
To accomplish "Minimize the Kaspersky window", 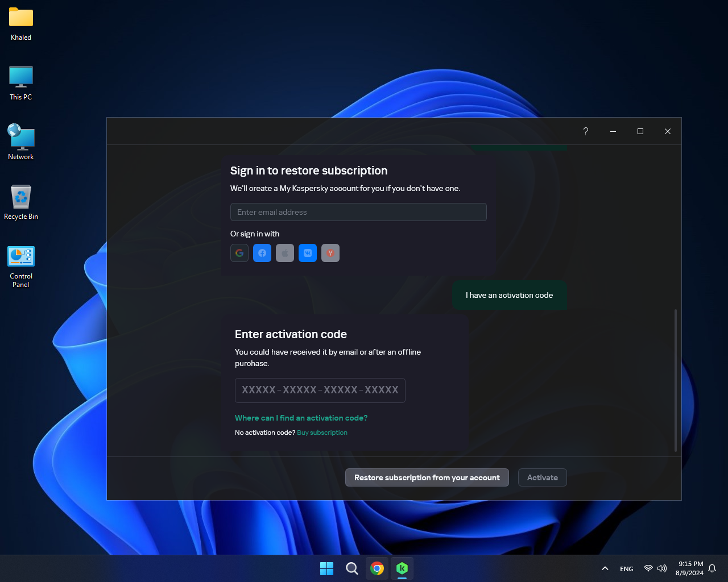I will [x=613, y=131].
